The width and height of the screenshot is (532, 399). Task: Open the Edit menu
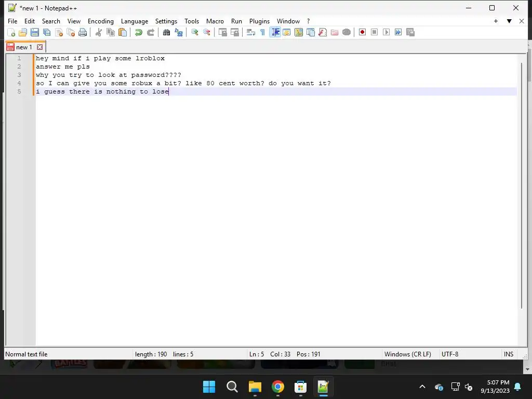(x=30, y=21)
